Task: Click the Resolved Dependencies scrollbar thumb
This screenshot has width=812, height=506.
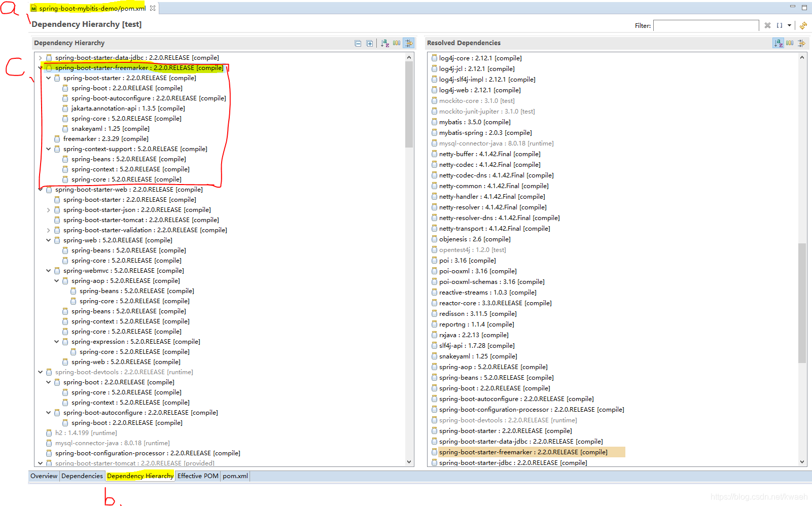Action: coord(802,303)
